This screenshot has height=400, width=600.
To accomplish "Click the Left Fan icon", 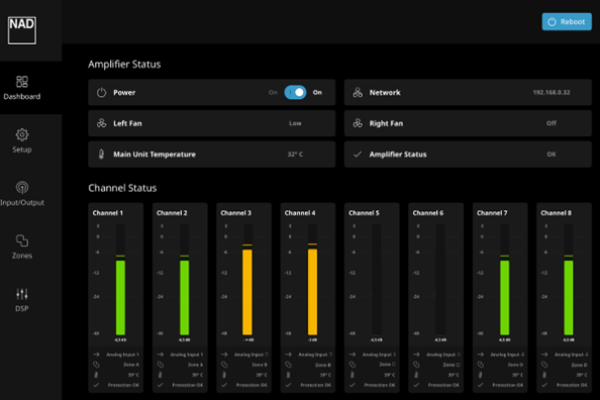I will click(101, 123).
